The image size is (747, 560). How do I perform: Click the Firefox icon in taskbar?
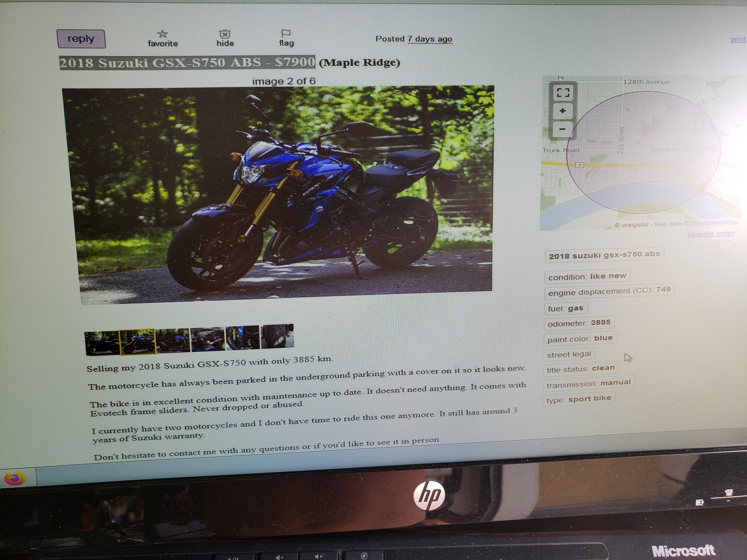pyautogui.click(x=15, y=479)
